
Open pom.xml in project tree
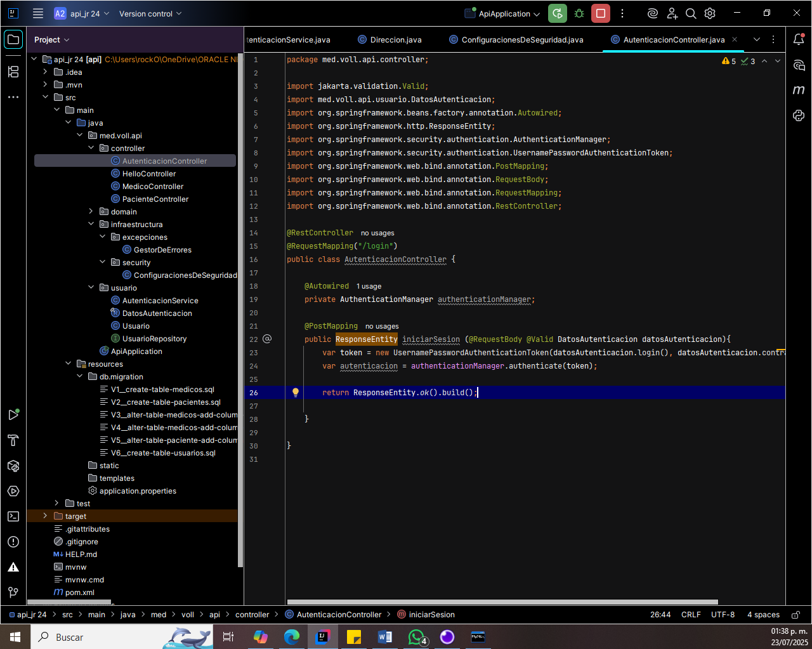[79, 592]
